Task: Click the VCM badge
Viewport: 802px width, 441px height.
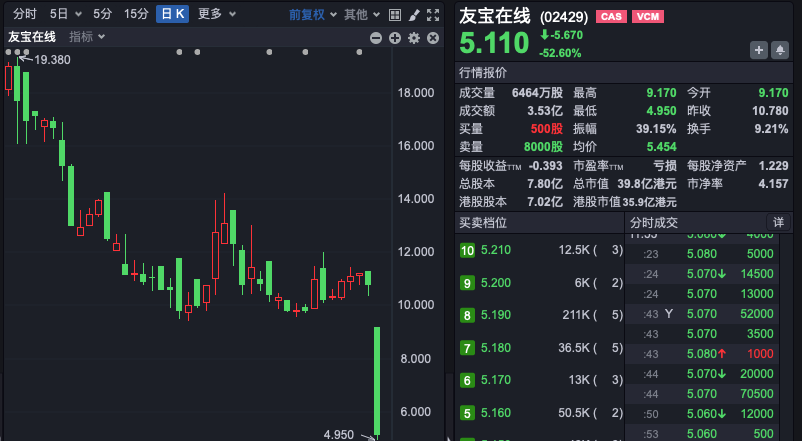Action: pyautogui.click(x=648, y=17)
